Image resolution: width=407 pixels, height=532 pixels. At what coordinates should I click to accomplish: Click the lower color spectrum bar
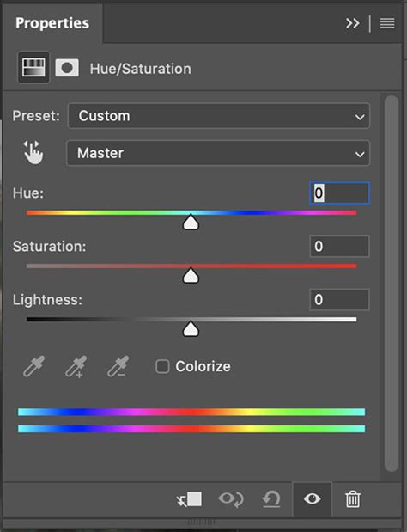pyautogui.click(x=191, y=429)
